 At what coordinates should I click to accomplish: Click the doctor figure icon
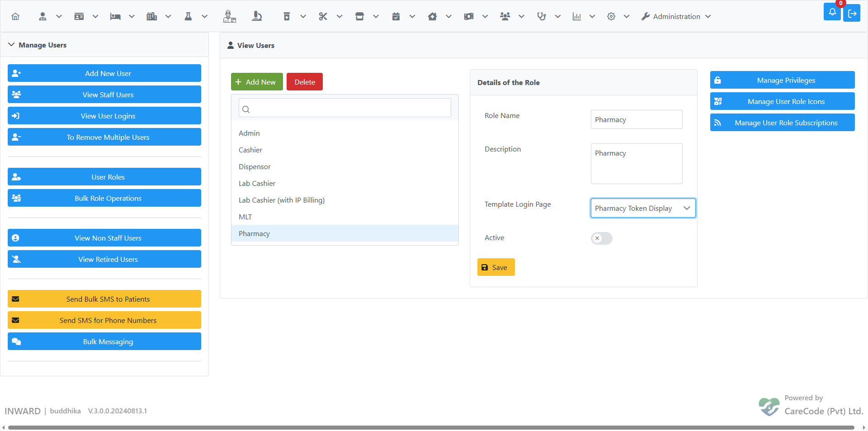pos(229,16)
